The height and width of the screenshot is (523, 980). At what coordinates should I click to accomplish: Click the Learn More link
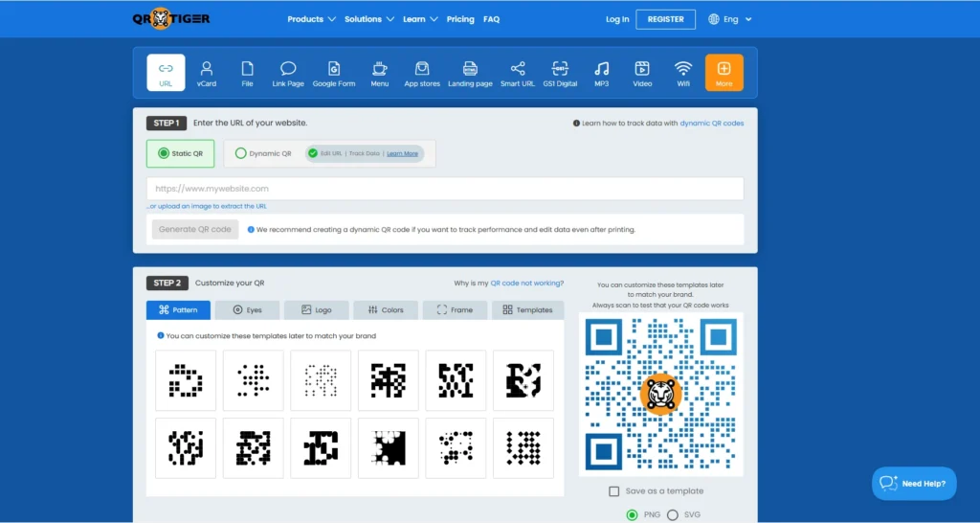coord(403,154)
